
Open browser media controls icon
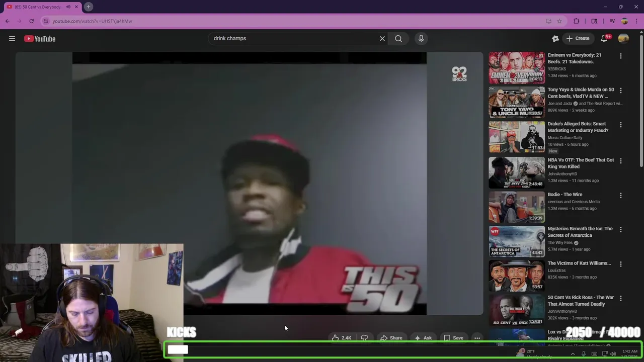(612, 21)
